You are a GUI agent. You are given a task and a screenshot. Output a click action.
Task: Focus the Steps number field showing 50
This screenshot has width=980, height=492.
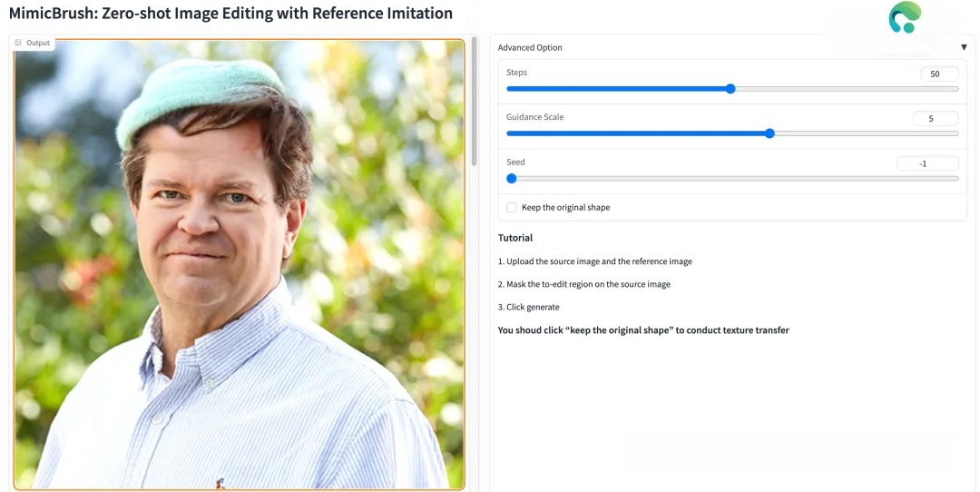pos(936,74)
